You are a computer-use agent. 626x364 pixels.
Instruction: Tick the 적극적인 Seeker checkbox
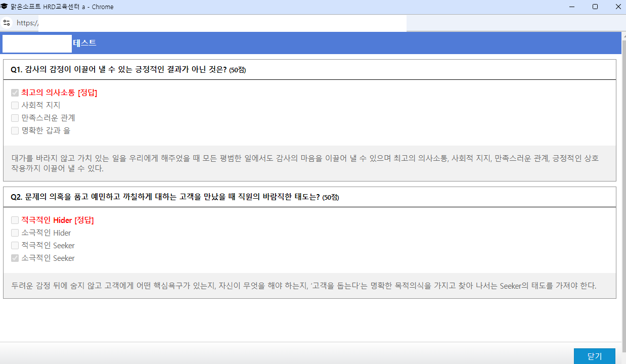(x=15, y=246)
